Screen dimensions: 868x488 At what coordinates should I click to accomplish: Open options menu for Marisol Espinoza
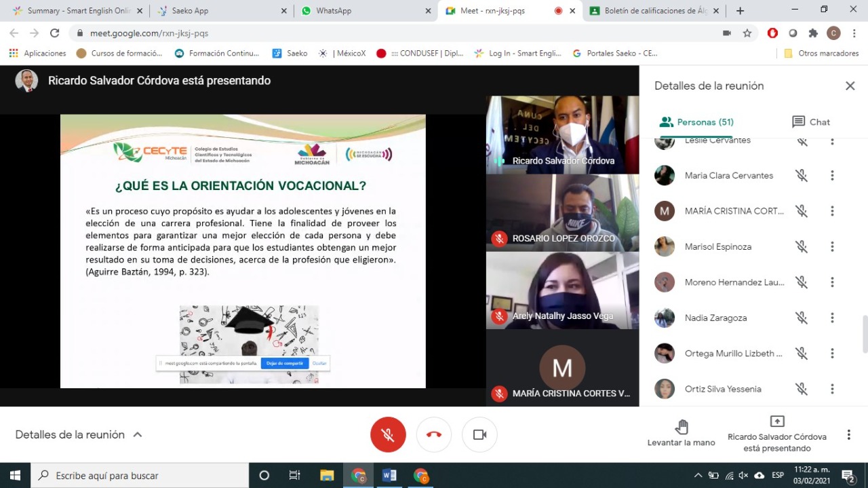pyautogui.click(x=832, y=246)
